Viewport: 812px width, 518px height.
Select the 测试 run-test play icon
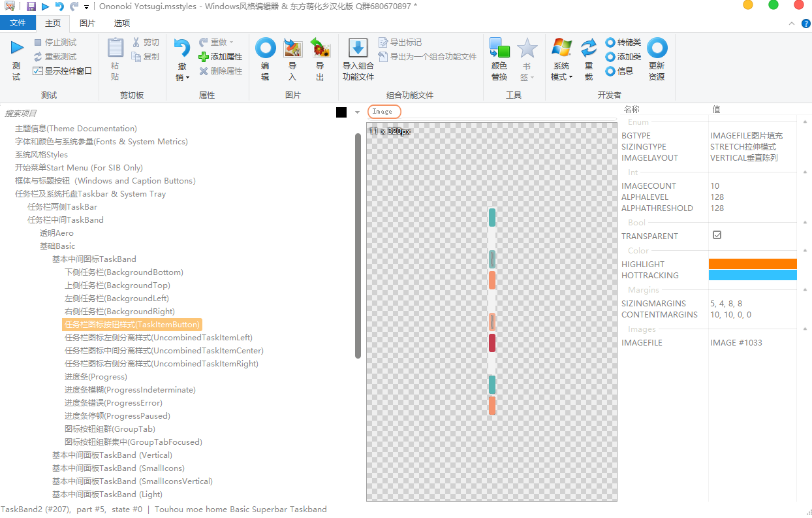coord(16,47)
